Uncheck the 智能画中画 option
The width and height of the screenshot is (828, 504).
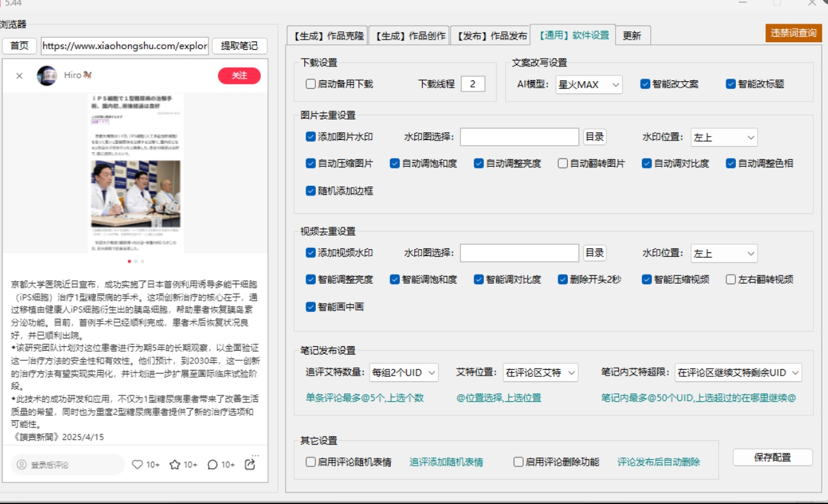pos(311,307)
